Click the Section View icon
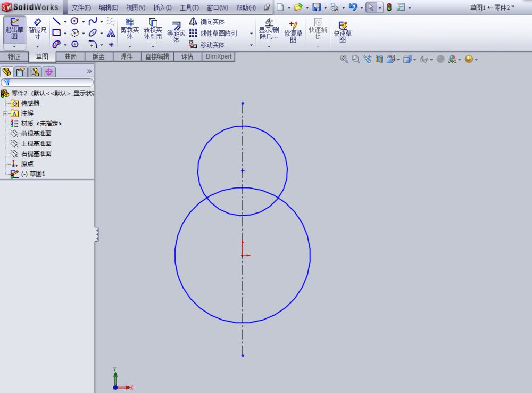Screen dimensions: 532x393 click(379, 59)
